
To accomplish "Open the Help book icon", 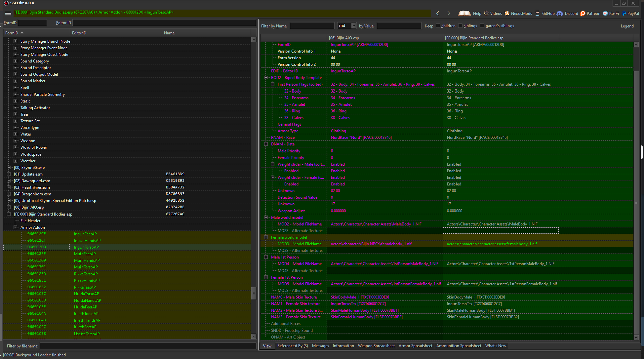I will (x=464, y=13).
